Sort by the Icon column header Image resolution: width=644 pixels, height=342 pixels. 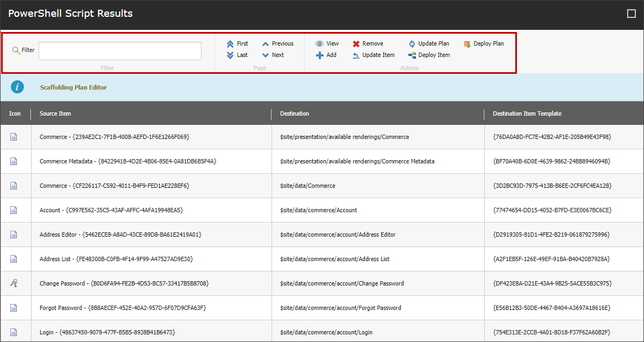point(15,113)
